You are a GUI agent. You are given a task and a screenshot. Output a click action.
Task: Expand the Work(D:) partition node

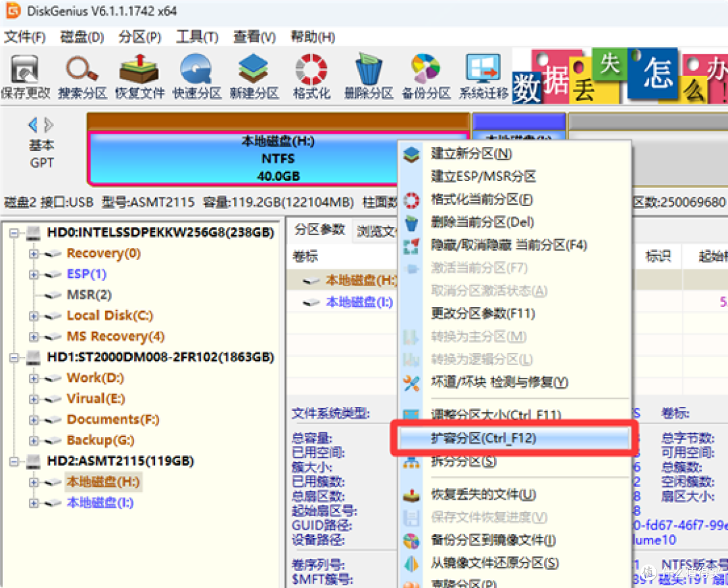tap(34, 379)
